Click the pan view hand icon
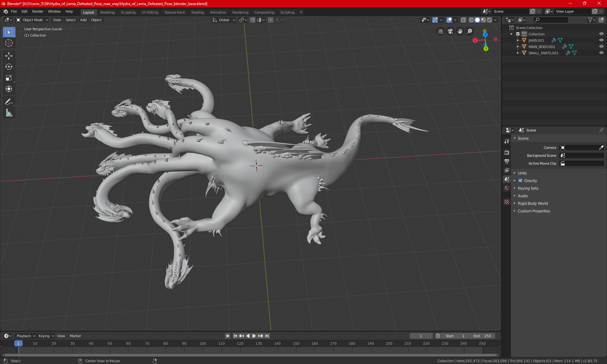 point(460,31)
